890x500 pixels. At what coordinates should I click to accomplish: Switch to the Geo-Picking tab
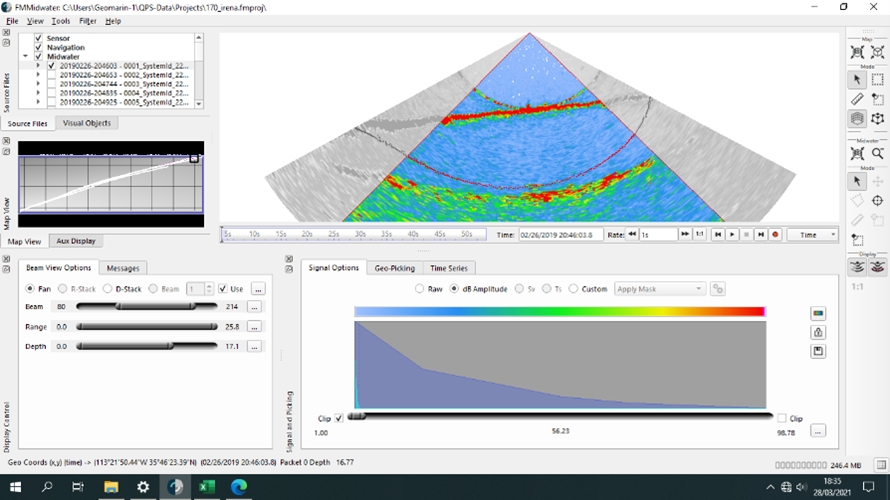click(395, 268)
